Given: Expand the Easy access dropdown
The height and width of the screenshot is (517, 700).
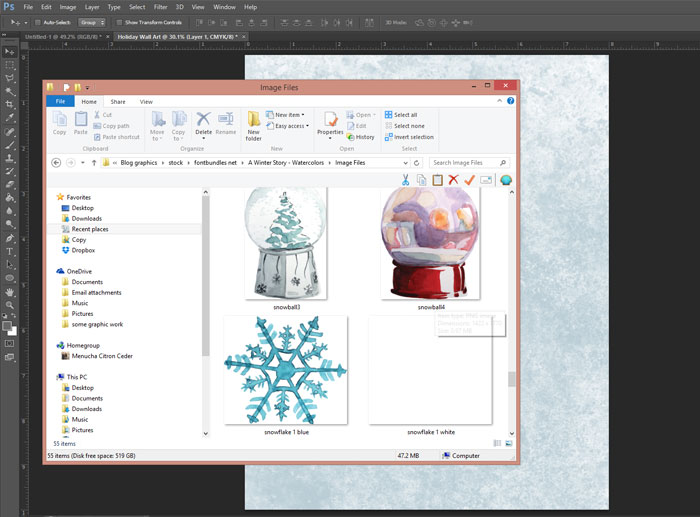Looking at the screenshot, I should (308, 126).
